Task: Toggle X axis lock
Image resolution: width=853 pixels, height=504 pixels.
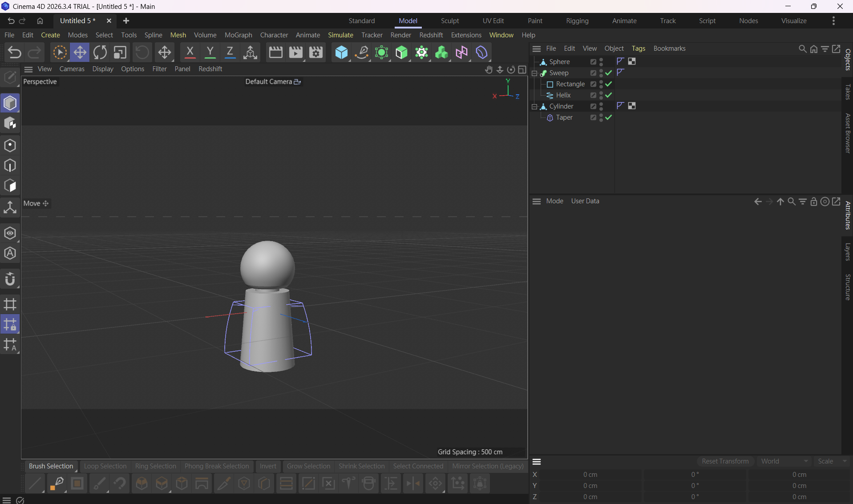Action: coord(190,52)
